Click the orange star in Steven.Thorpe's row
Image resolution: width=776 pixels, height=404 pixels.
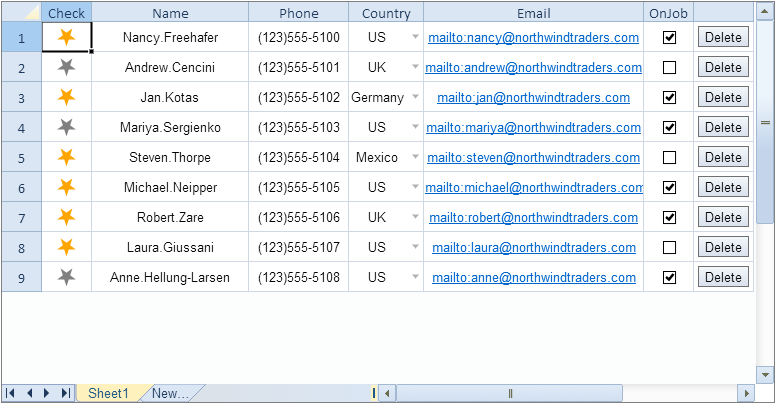pyautogui.click(x=66, y=157)
